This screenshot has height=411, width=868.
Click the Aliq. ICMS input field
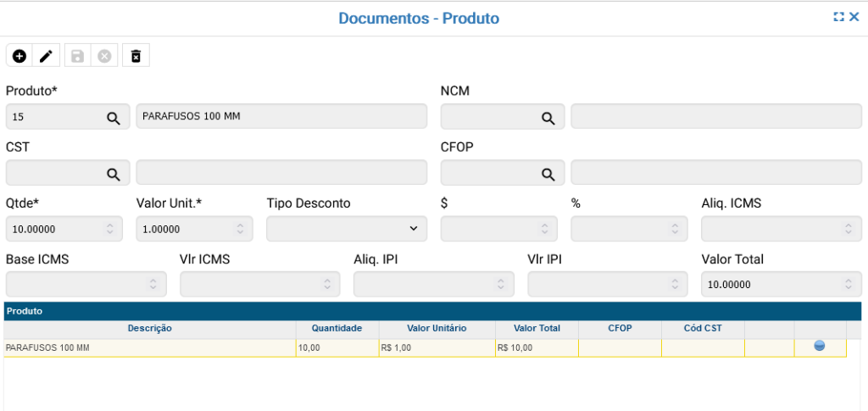coord(771,229)
